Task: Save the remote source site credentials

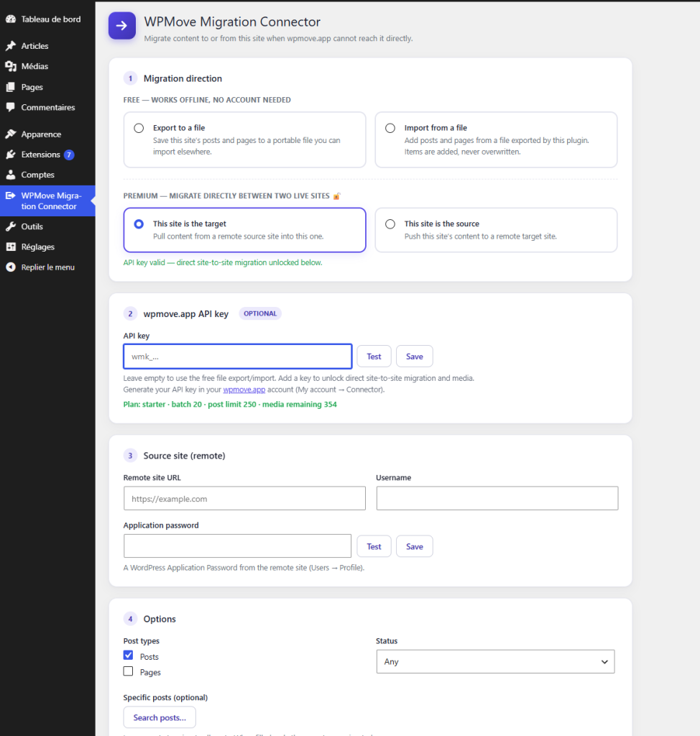Action: pyautogui.click(x=415, y=547)
